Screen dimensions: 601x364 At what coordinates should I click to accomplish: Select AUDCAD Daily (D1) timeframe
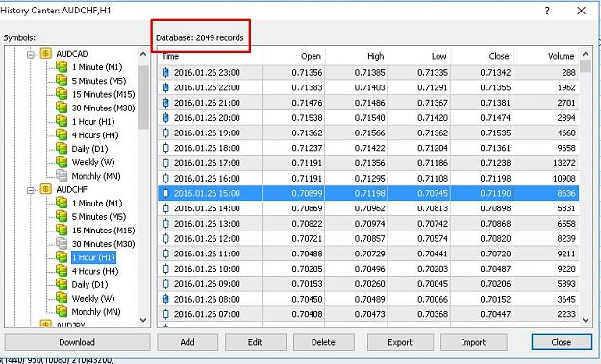(89, 149)
